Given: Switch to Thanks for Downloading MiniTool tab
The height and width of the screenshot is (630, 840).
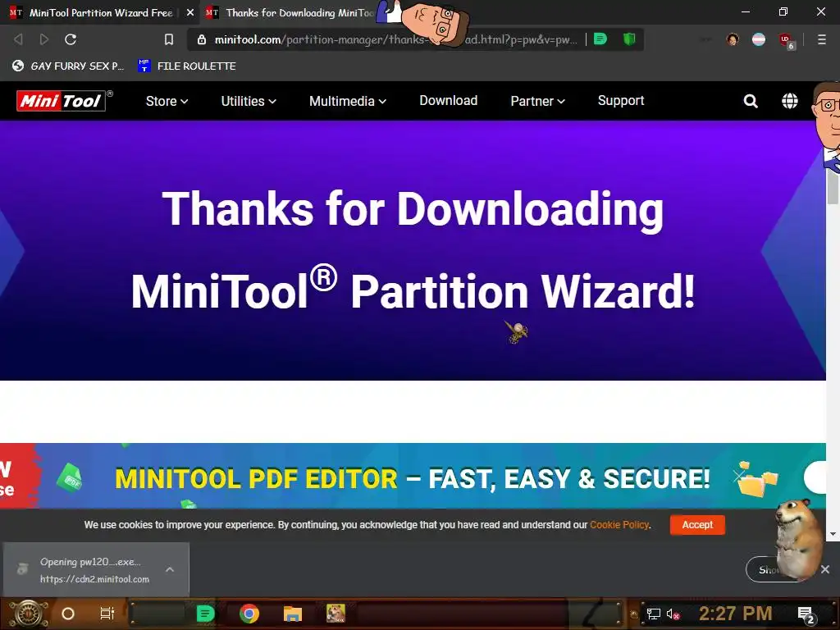Looking at the screenshot, I should point(292,12).
